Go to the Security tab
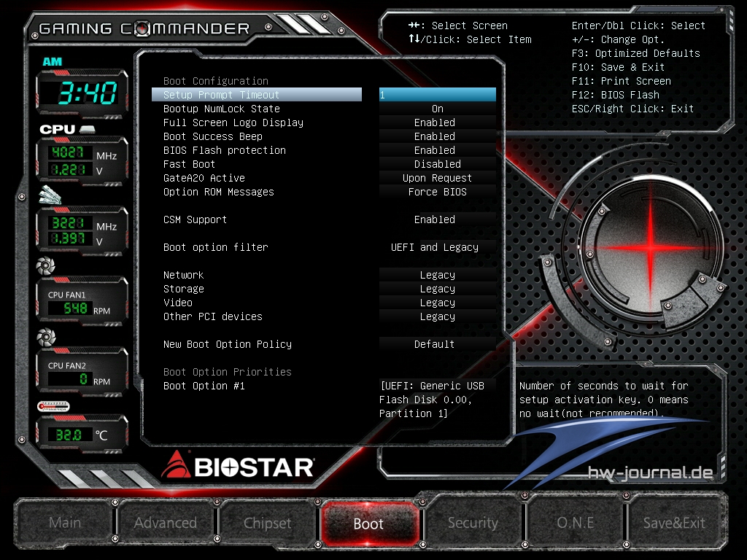The image size is (747, 560). point(473,523)
